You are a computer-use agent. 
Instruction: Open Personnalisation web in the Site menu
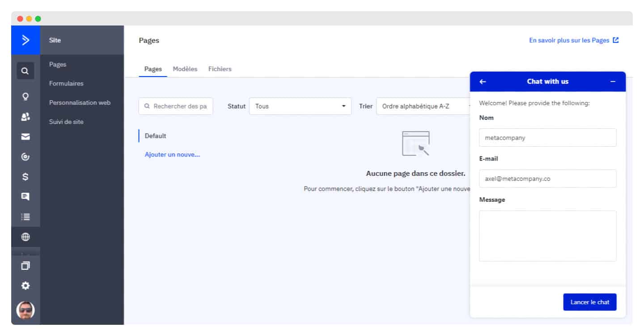(x=80, y=102)
